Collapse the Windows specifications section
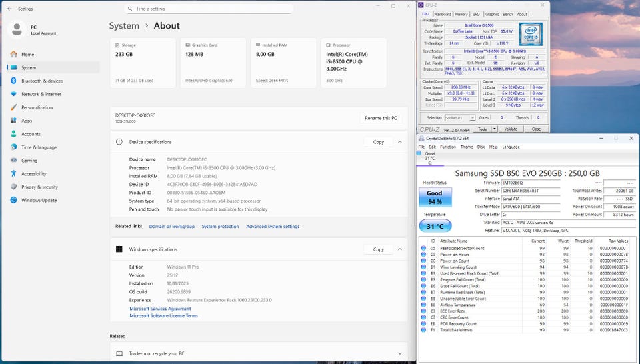The width and height of the screenshot is (640, 364). click(x=400, y=249)
